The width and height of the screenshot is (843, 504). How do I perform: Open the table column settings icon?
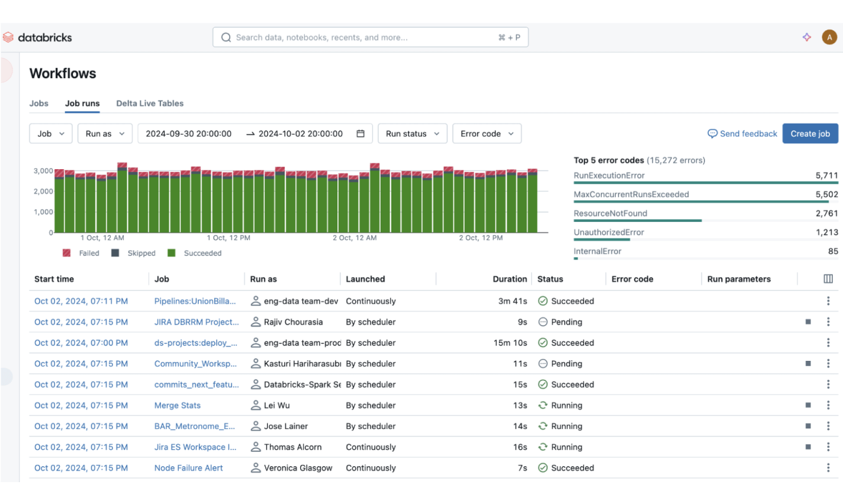click(828, 279)
